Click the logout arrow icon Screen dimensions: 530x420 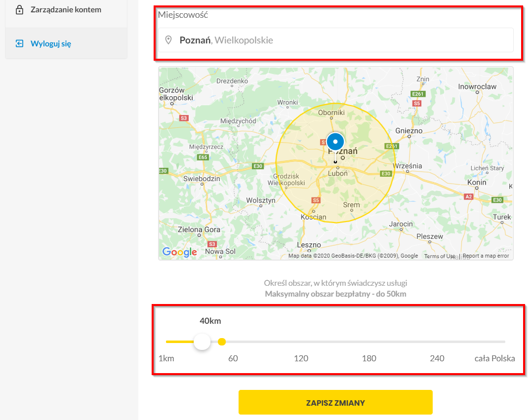pyautogui.click(x=20, y=43)
